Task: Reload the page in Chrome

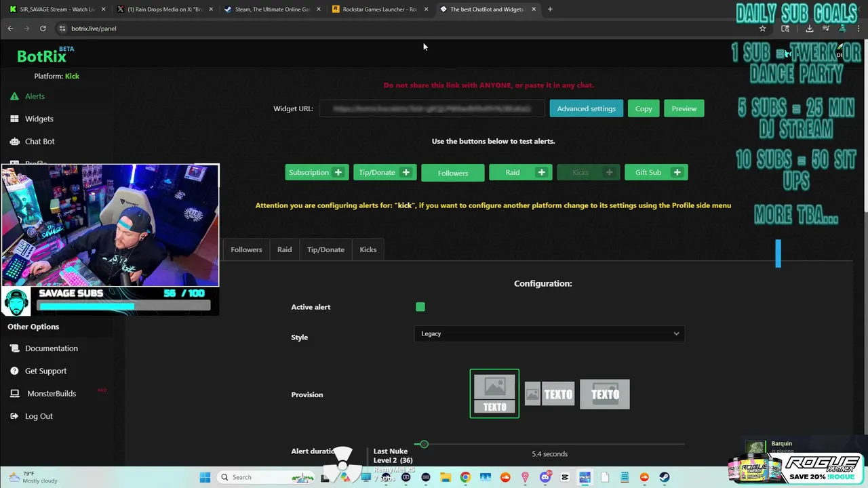Action: coord(43,28)
